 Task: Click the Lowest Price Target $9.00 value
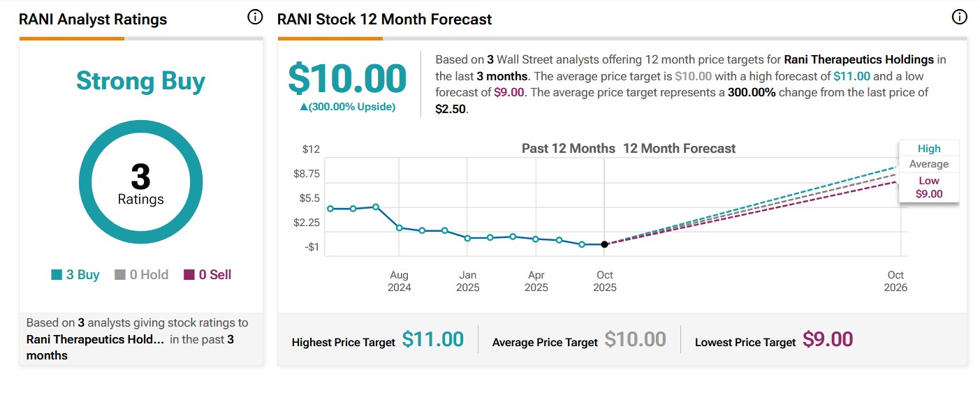pos(828,340)
